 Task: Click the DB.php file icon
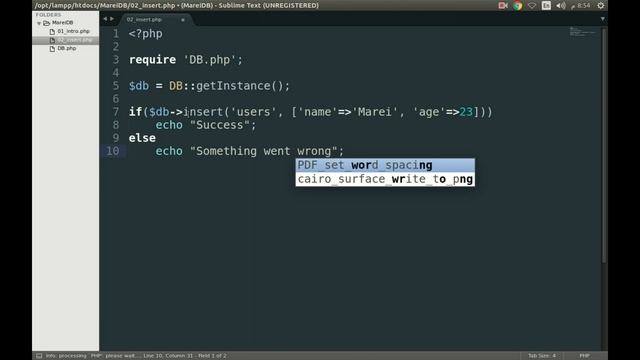click(52, 49)
